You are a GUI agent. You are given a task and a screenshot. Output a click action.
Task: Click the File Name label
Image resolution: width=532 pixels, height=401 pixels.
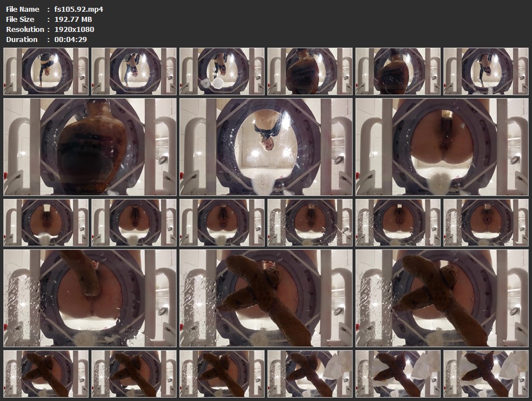tap(22, 10)
